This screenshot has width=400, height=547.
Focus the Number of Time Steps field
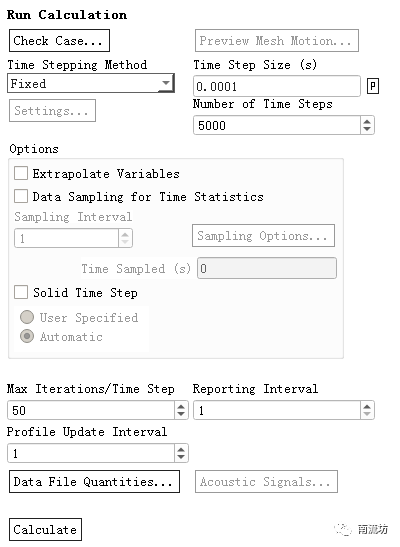[277, 125]
